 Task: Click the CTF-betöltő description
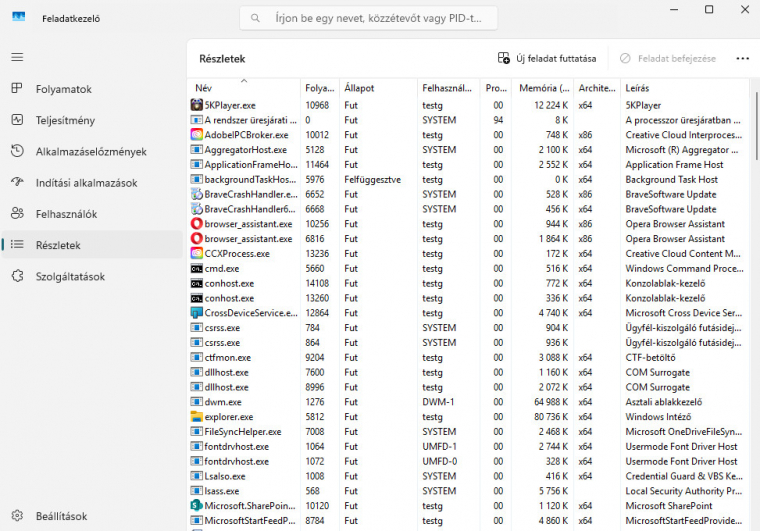[650, 358]
